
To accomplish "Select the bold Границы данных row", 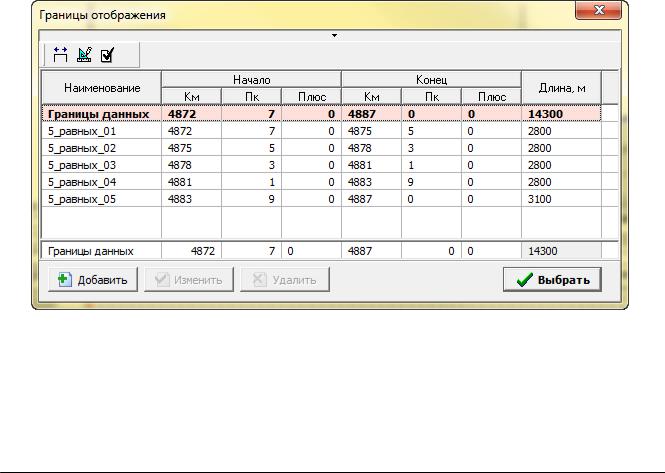I will click(x=321, y=114).
